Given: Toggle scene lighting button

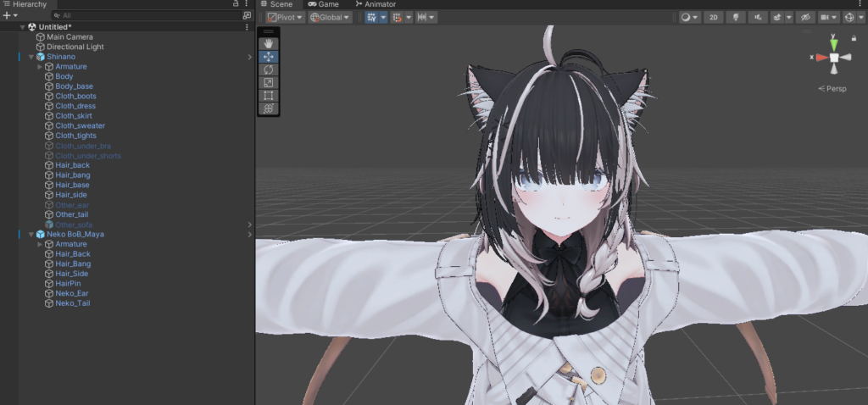Looking at the screenshot, I should coord(736,17).
